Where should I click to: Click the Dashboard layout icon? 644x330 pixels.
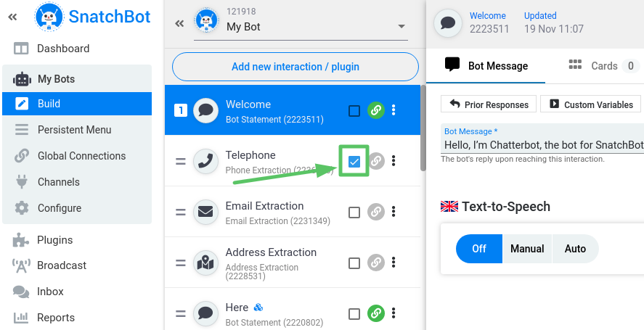(21, 49)
